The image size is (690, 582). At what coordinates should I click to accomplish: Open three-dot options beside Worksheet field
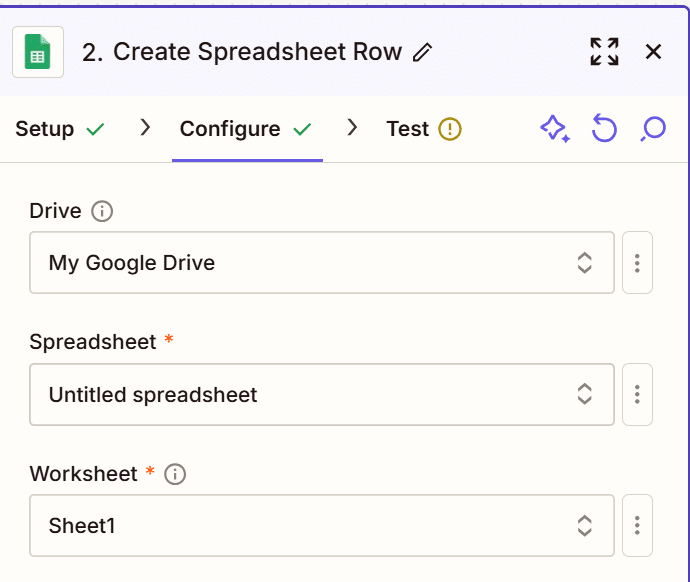637,525
